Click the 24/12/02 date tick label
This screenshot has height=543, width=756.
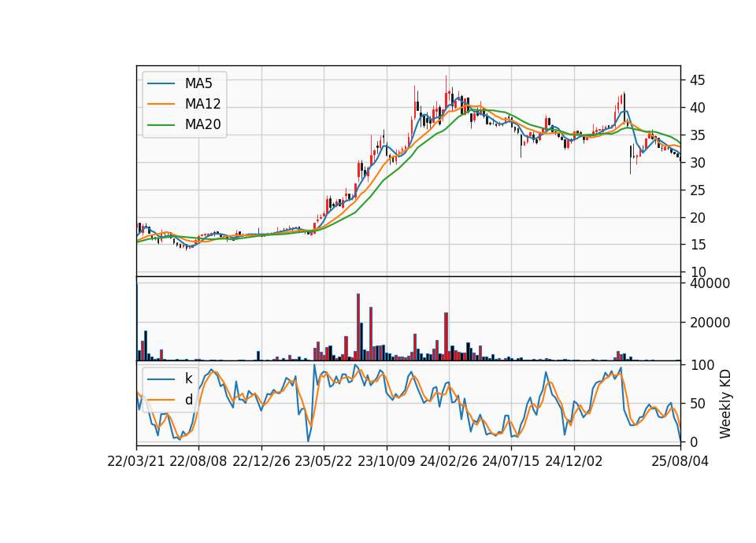574,461
